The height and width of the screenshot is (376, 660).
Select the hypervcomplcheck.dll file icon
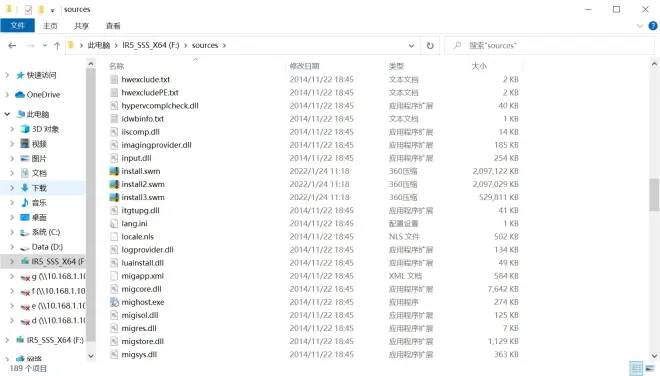coord(114,106)
